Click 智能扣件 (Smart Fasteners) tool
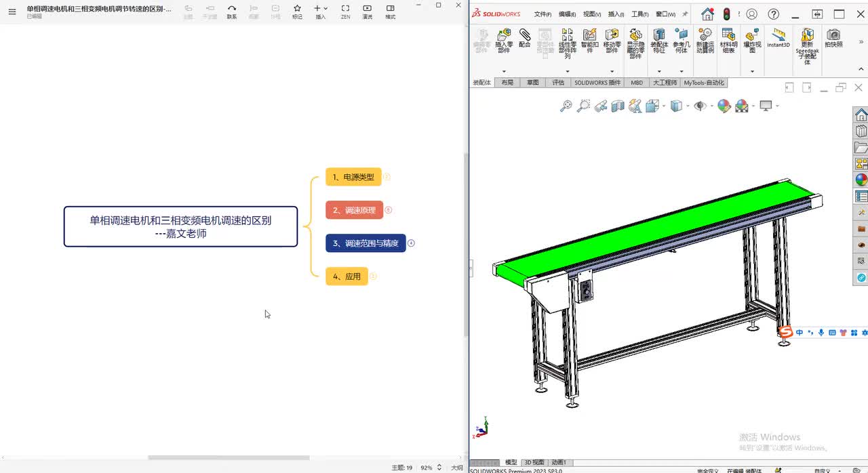Viewport: 868px width, 473px height. tap(590, 41)
